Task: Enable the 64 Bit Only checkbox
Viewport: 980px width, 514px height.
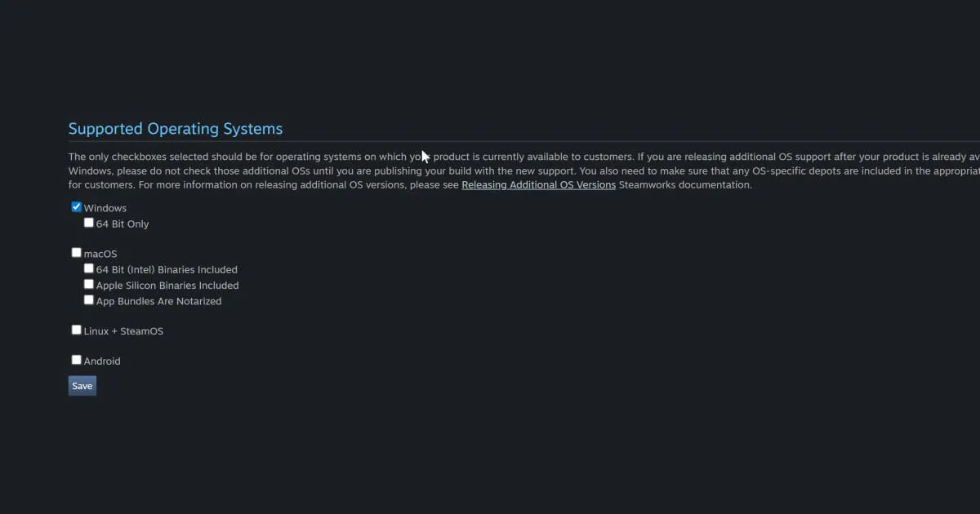Action: (x=89, y=223)
